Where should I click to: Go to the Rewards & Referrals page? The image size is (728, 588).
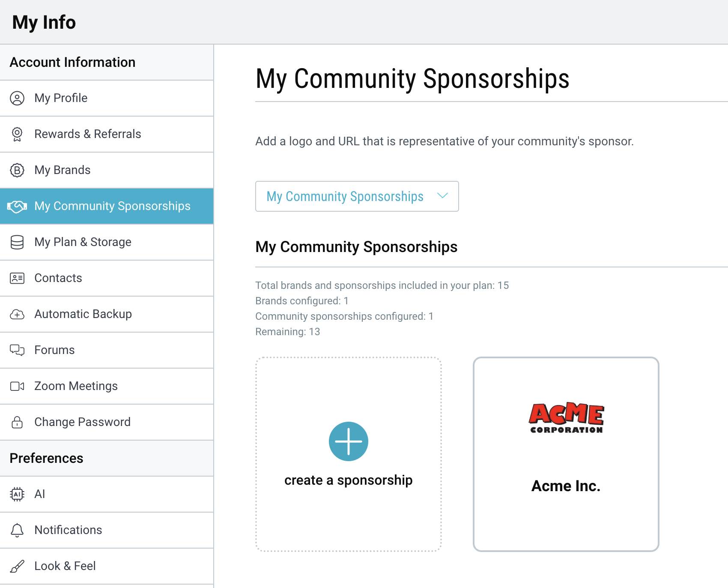click(x=88, y=134)
